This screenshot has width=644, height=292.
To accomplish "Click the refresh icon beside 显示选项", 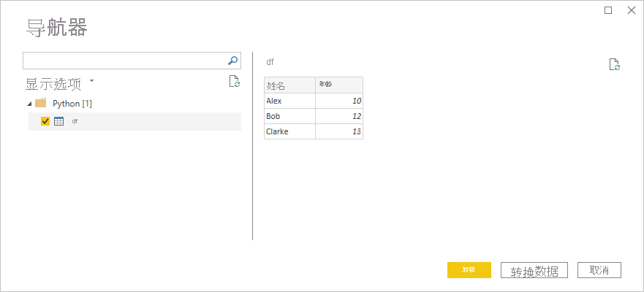I will point(234,82).
